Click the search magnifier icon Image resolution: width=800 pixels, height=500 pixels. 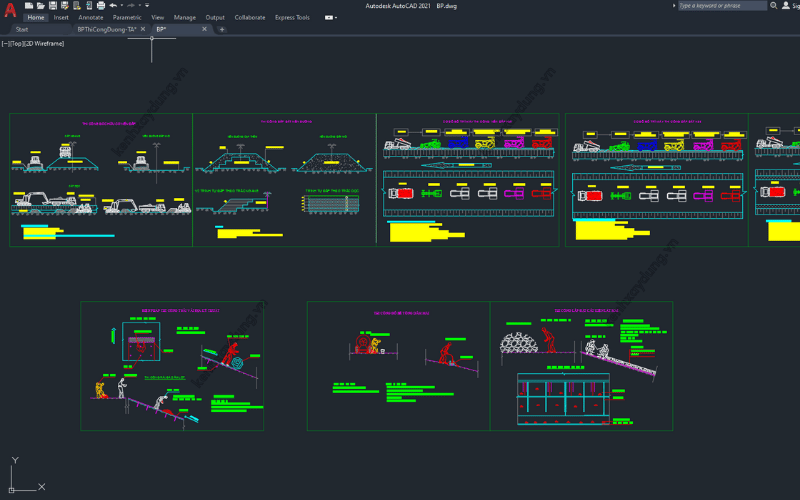coord(775,5)
